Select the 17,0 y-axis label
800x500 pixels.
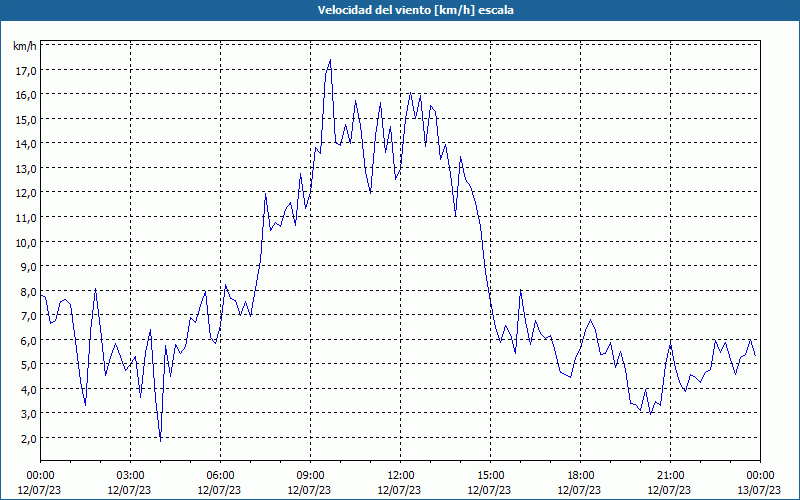pyautogui.click(x=26, y=70)
